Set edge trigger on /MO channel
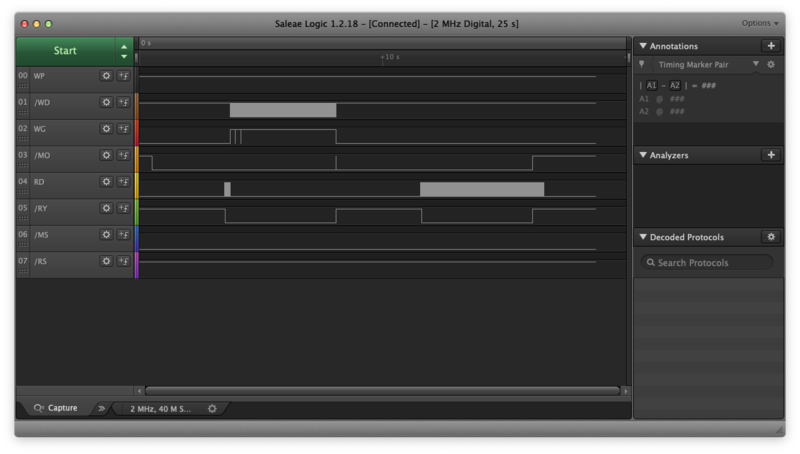The height and width of the screenshot is (454, 800). (123, 155)
